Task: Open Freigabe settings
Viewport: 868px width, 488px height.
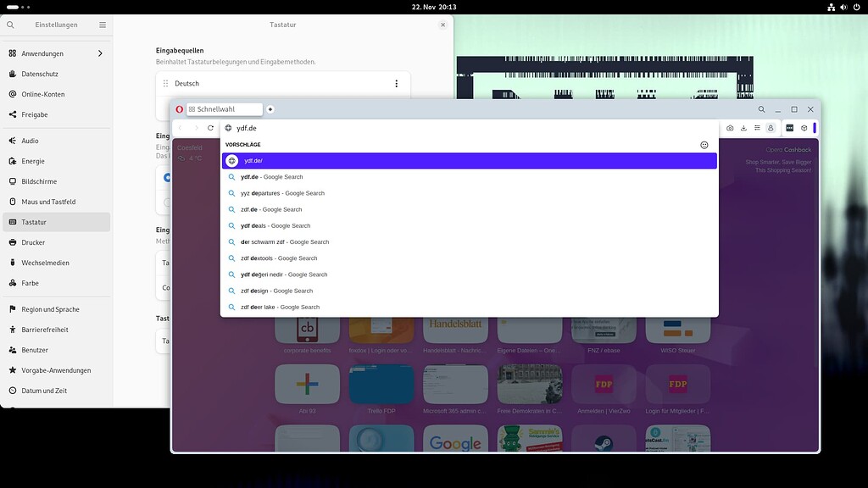Action: pos(57,114)
